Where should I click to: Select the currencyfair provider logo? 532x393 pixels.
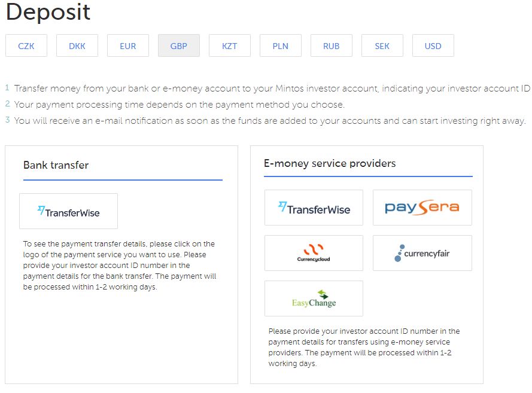(422, 253)
